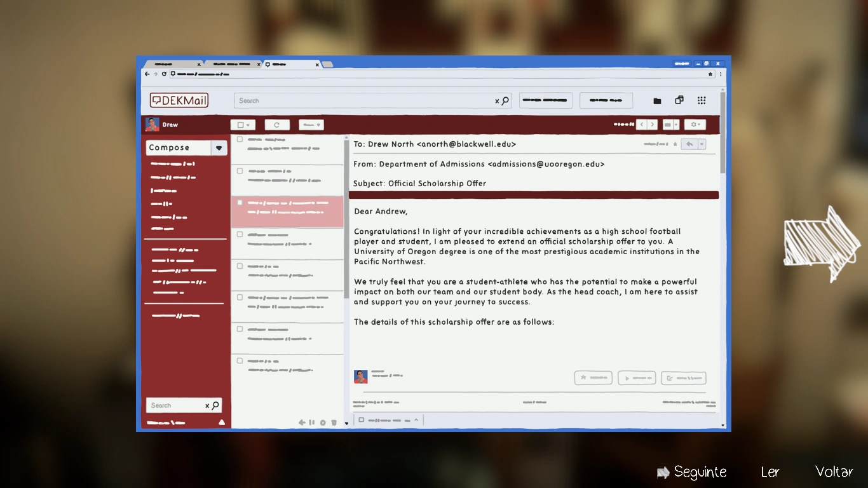
Task: Click the scroll-down arrow below the message list
Action: pos(346,423)
